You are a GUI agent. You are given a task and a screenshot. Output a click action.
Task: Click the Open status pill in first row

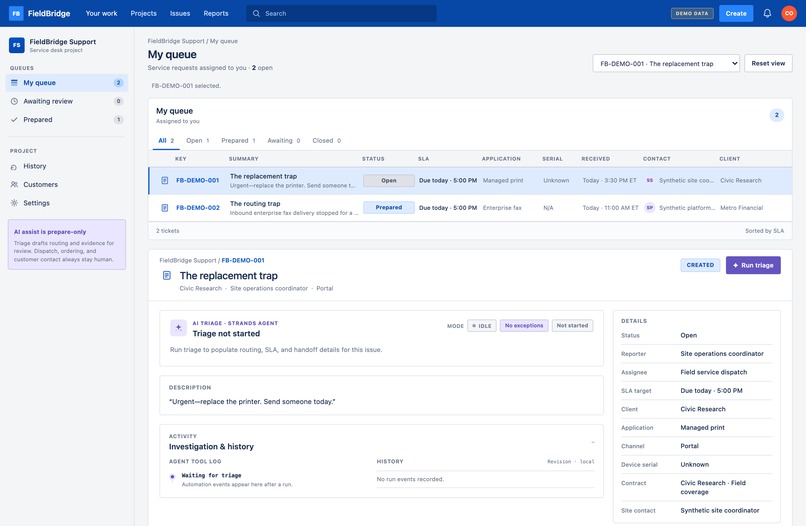tap(389, 180)
